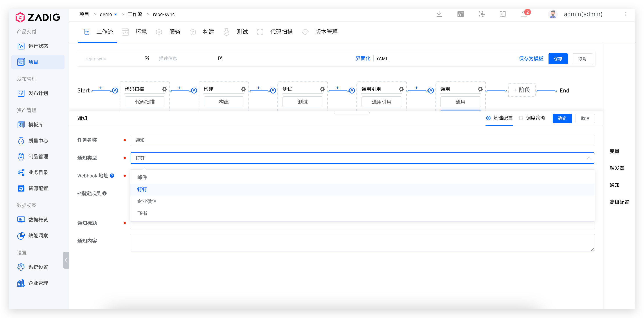The width and height of the screenshot is (644, 318).
Task: Switch editor to YAML mode
Action: (x=382, y=59)
